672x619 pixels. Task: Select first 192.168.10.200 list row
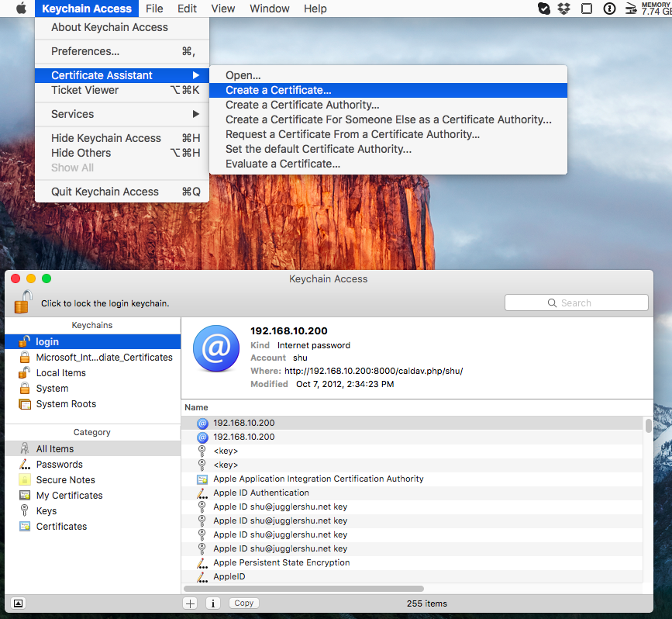412,423
